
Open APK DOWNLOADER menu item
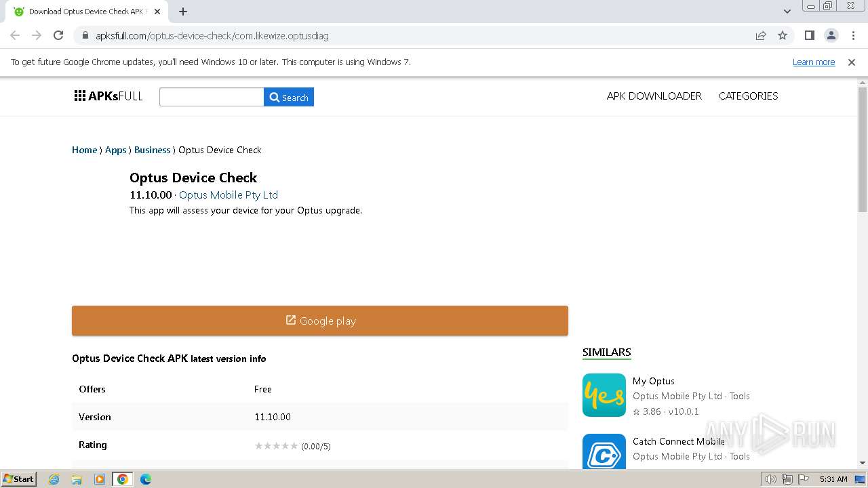[654, 96]
